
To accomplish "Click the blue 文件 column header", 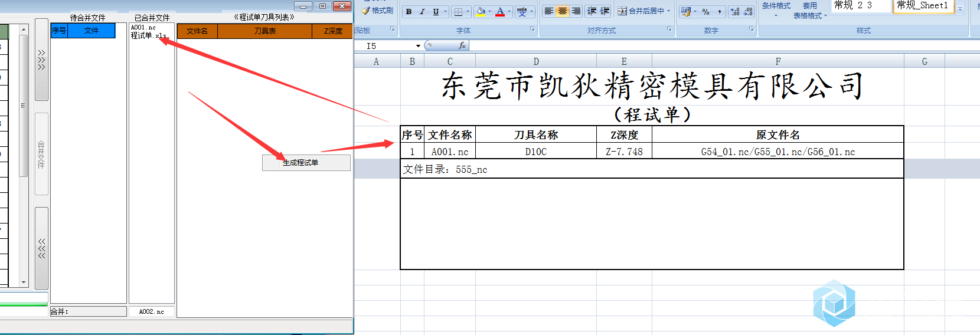I will 92,31.
